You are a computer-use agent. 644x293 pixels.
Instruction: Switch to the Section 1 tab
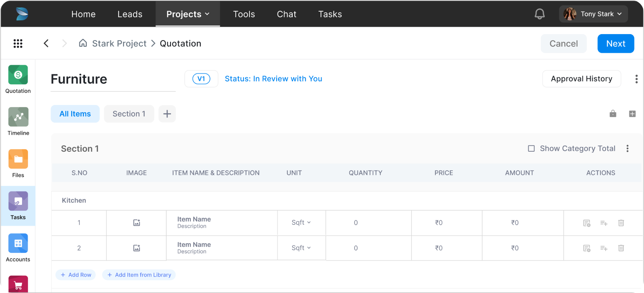pyautogui.click(x=129, y=114)
